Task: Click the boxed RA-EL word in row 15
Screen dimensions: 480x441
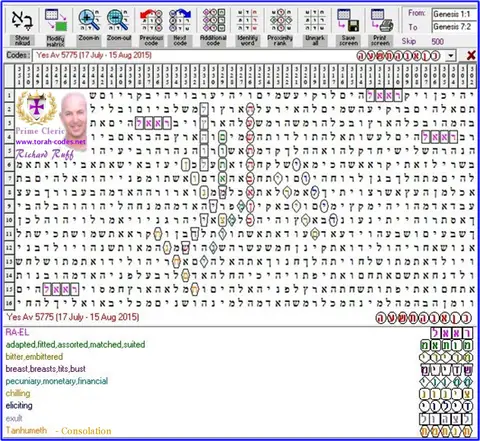Action: click(x=61, y=290)
